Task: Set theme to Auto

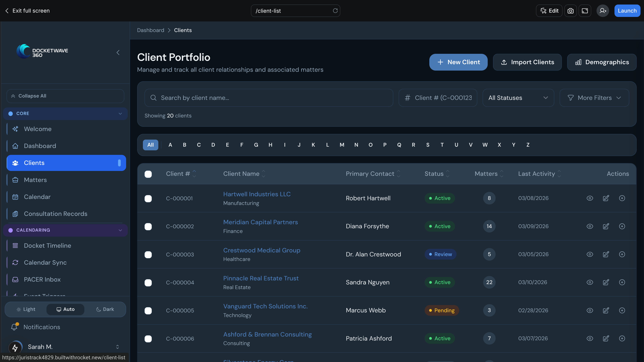Action: click(65, 309)
